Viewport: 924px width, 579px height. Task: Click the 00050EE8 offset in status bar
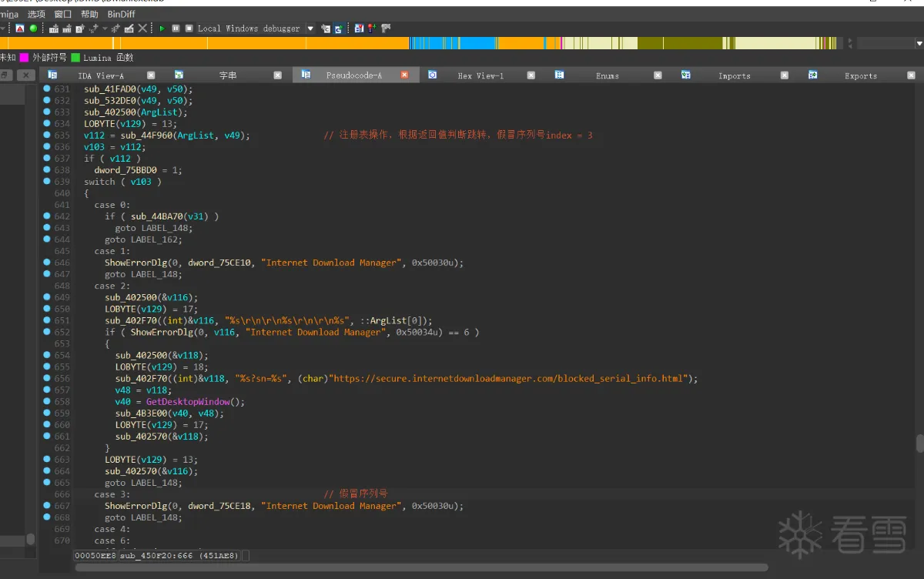(95, 555)
